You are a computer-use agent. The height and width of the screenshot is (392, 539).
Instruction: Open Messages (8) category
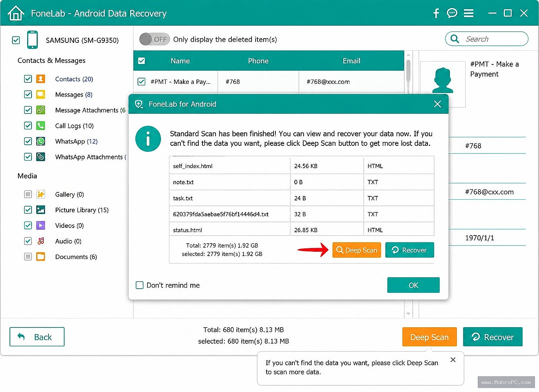74,95
